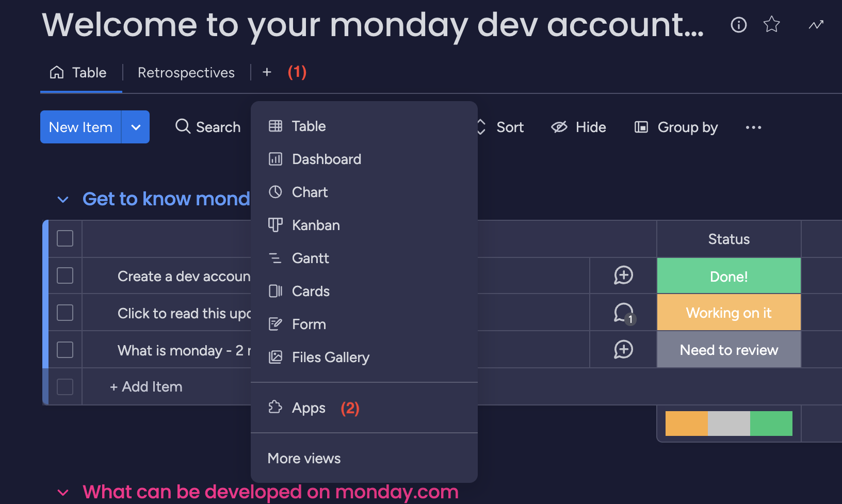This screenshot has height=504, width=842.
Task: Click the board title heading
Action: (x=373, y=25)
